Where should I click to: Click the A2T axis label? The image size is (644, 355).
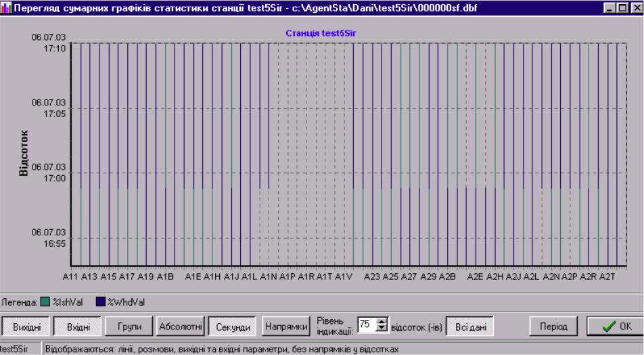click(x=607, y=277)
